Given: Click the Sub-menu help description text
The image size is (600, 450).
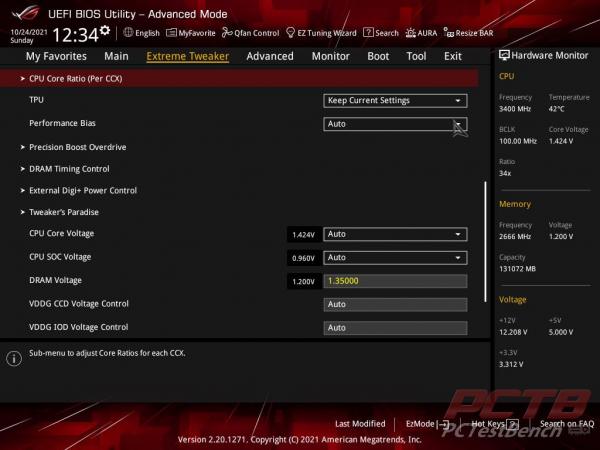Looking at the screenshot, I should (x=107, y=353).
